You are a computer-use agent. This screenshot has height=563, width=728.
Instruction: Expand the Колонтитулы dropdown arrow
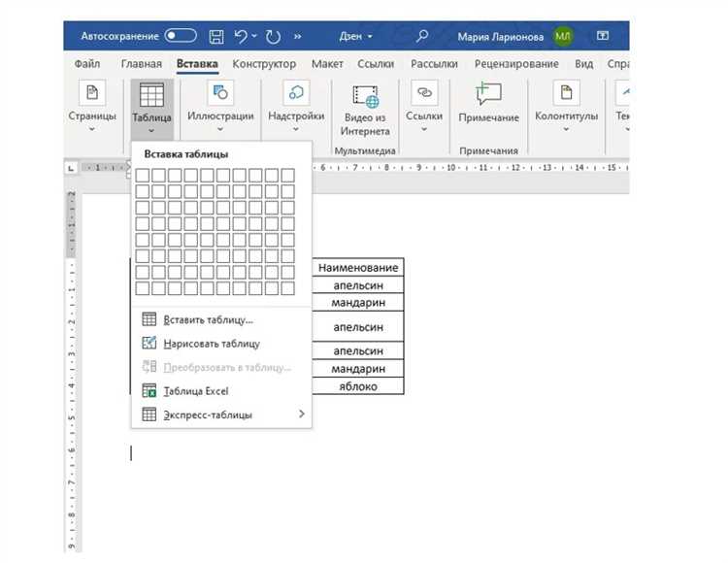pyautogui.click(x=566, y=129)
